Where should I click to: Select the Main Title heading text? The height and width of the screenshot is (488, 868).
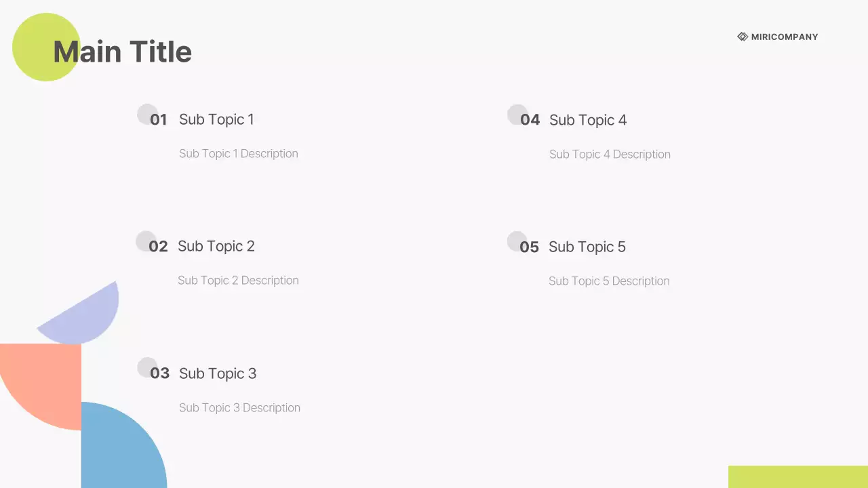[x=123, y=52]
